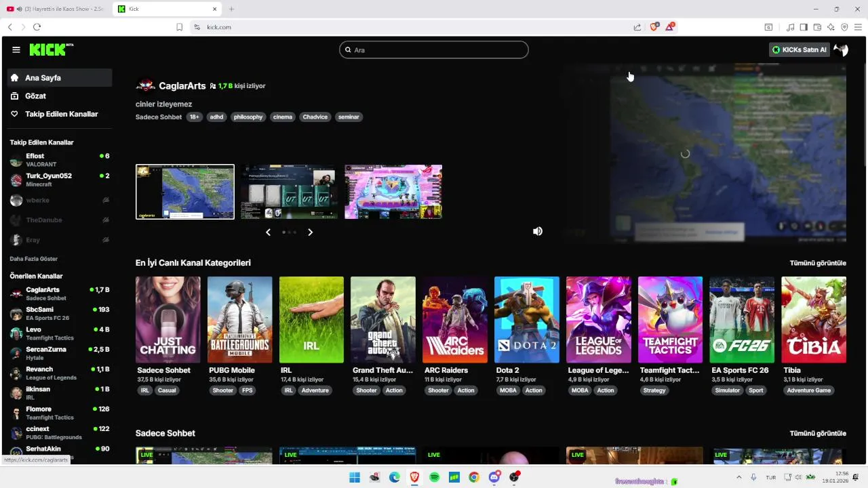Image resolution: width=868 pixels, height=488 pixels.
Task: Open Brave playlist music note icon
Action: click(x=790, y=27)
